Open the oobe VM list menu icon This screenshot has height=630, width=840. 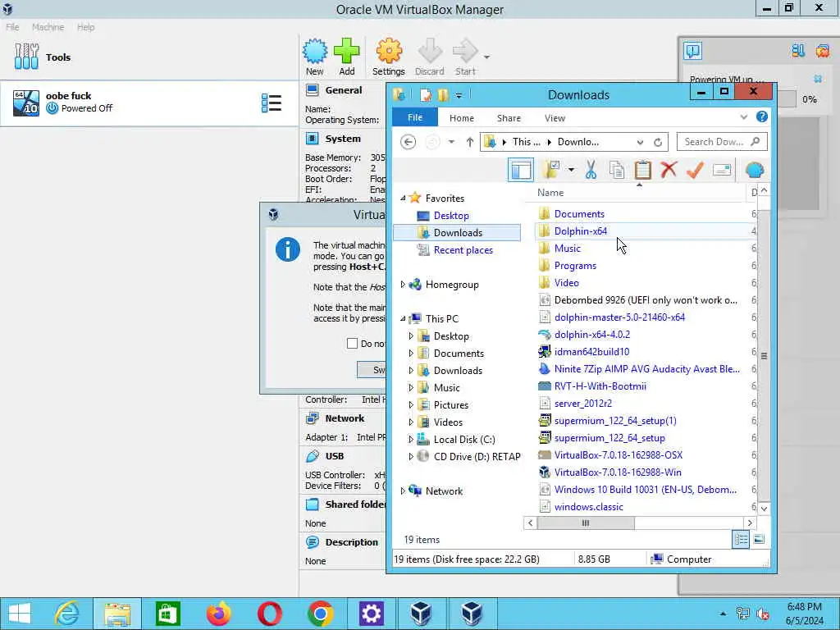point(271,103)
